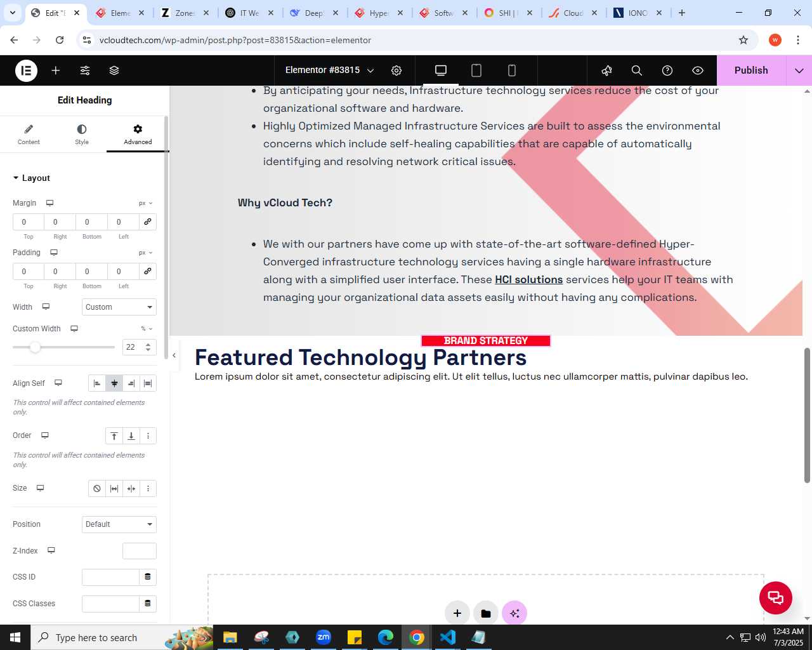Image resolution: width=812 pixels, height=650 pixels.
Task: Add template using folder button
Action: [486, 613]
